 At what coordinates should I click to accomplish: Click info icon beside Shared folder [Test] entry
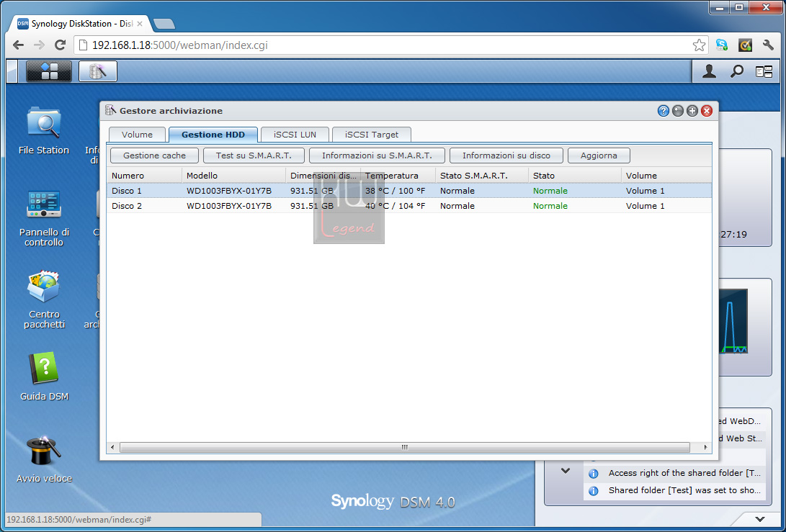click(x=594, y=491)
